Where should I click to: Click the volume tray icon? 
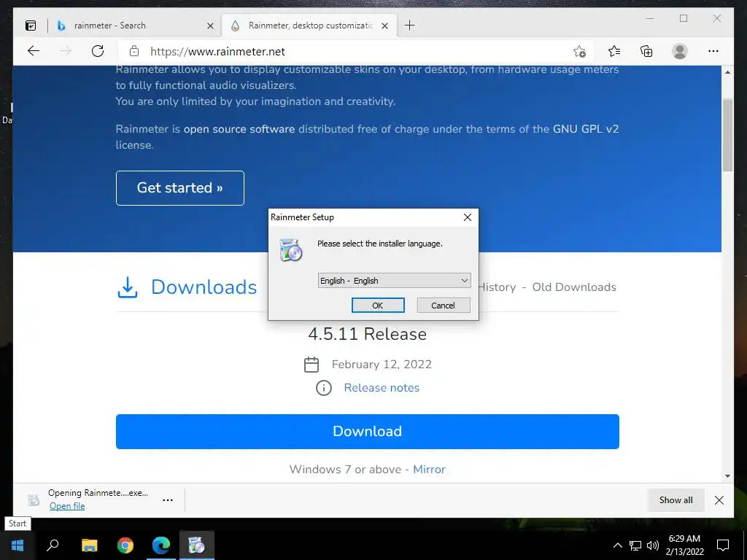tap(653, 545)
